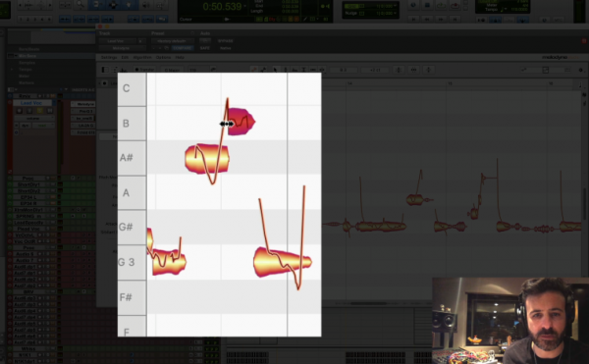This screenshot has width=589, height=364.
Task: Open the Melodyne Options menu
Action: 163,58
